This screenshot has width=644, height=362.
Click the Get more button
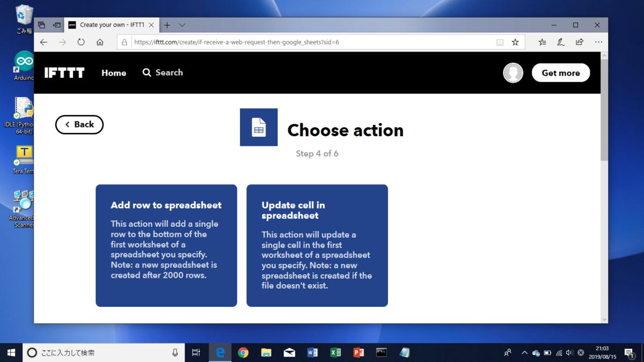tap(561, 73)
